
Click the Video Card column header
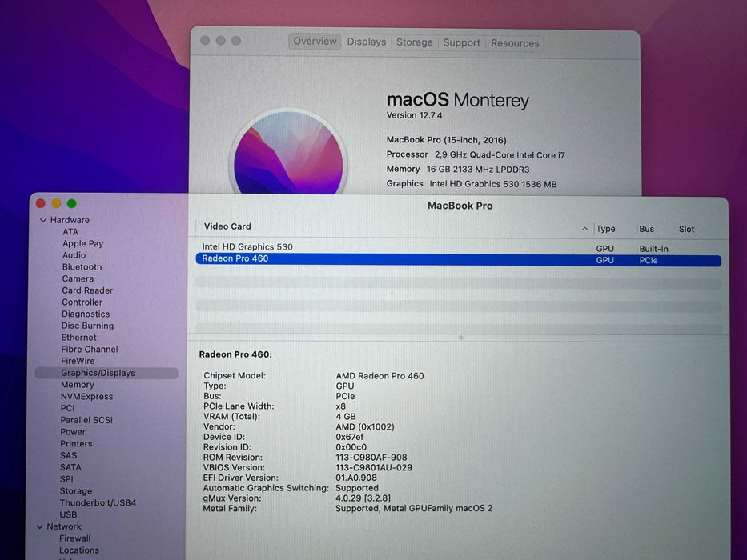[227, 226]
